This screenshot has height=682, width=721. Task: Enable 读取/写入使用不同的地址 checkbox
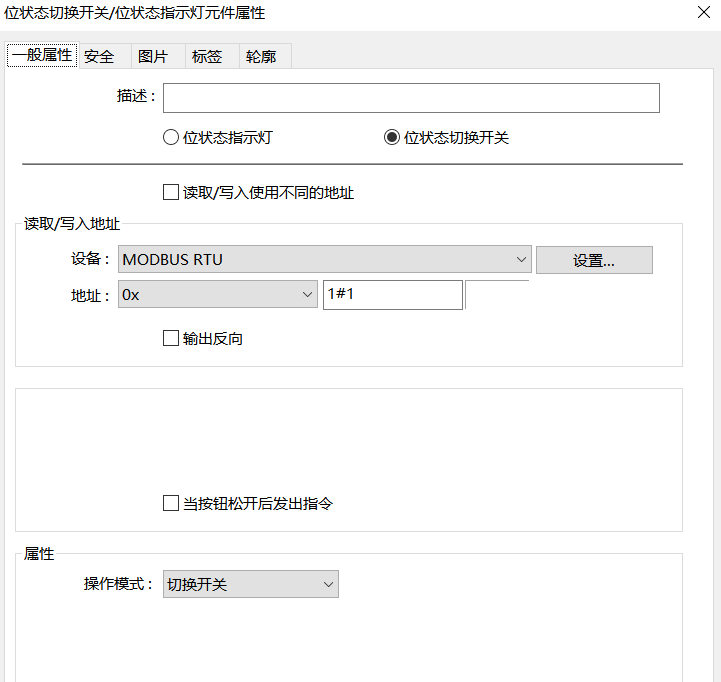pos(171,192)
